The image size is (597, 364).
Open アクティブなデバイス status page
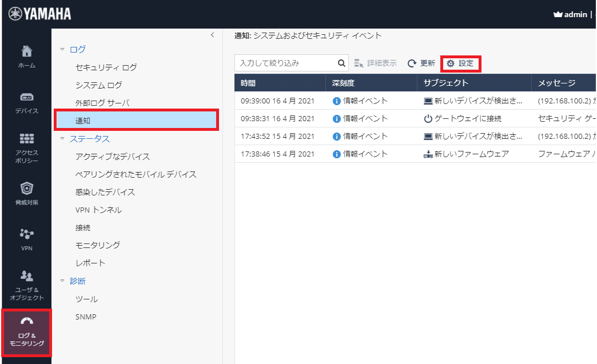tap(113, 157)
